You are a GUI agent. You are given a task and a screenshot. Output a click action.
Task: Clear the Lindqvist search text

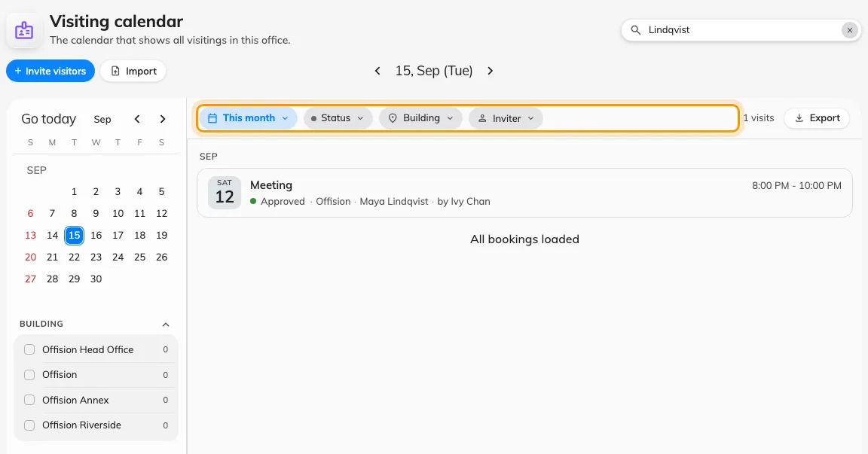[850, 30]
